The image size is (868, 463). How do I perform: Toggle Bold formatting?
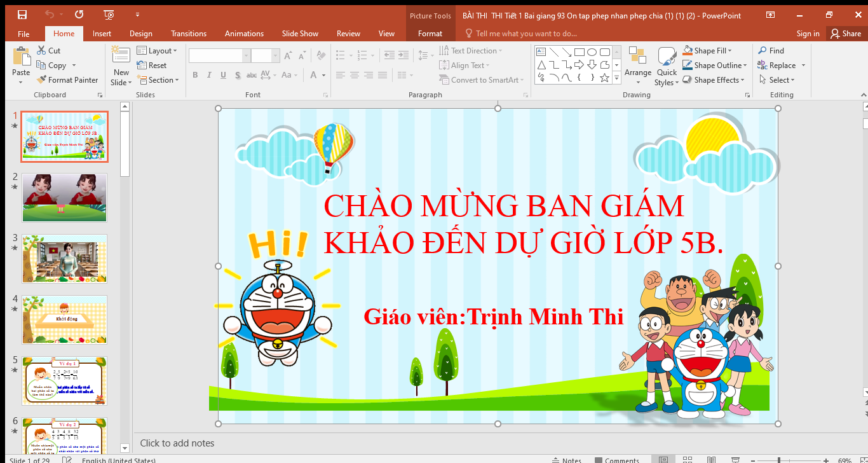click(x=195, y=75)
